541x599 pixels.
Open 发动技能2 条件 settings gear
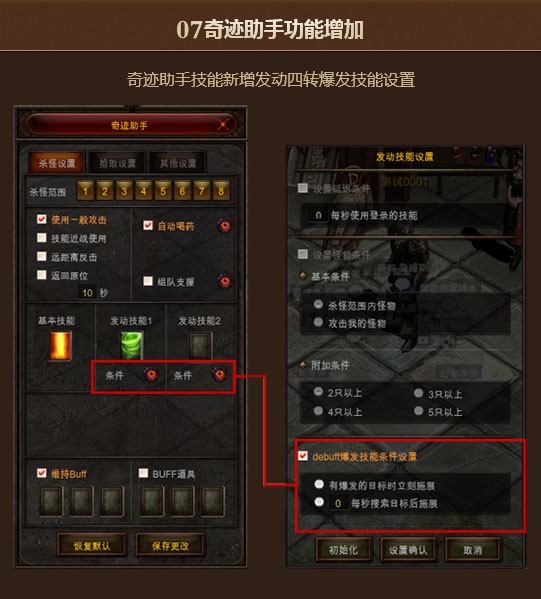[x=219, y=374]
